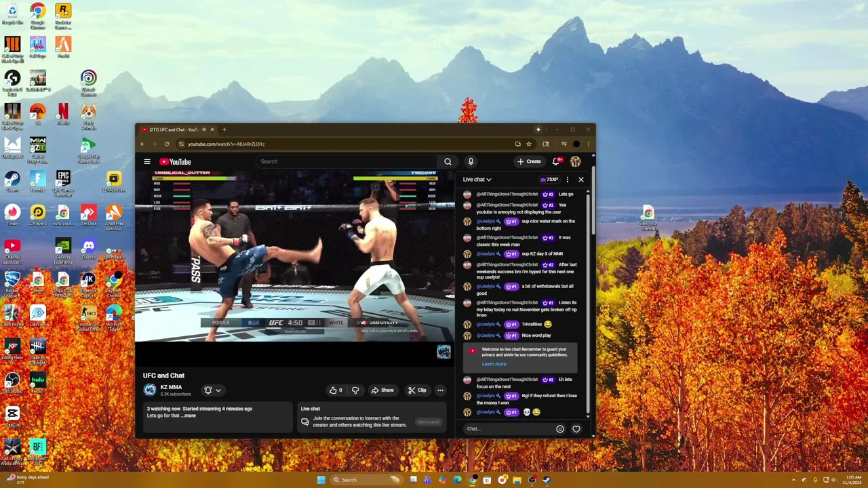The image size is (868, 488).
Task: Bookmark this page with the star icon
Action: point(529,144)
